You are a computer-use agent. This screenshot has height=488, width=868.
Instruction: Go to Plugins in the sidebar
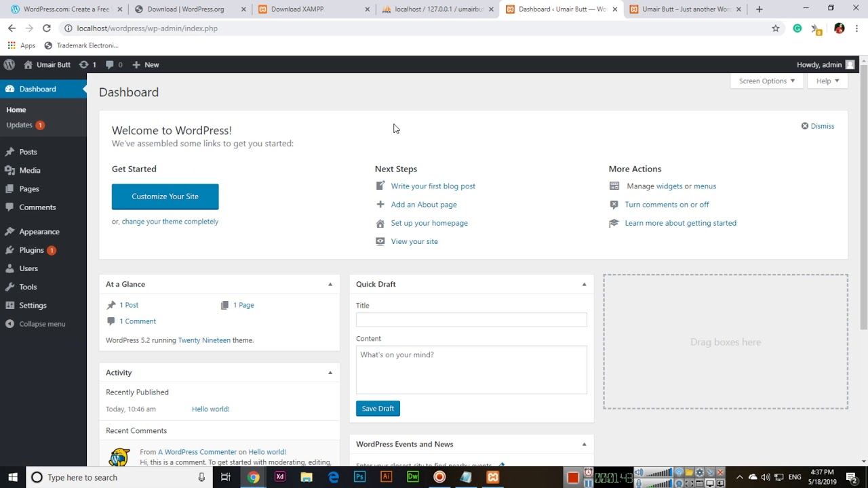(x=31, y=250)
